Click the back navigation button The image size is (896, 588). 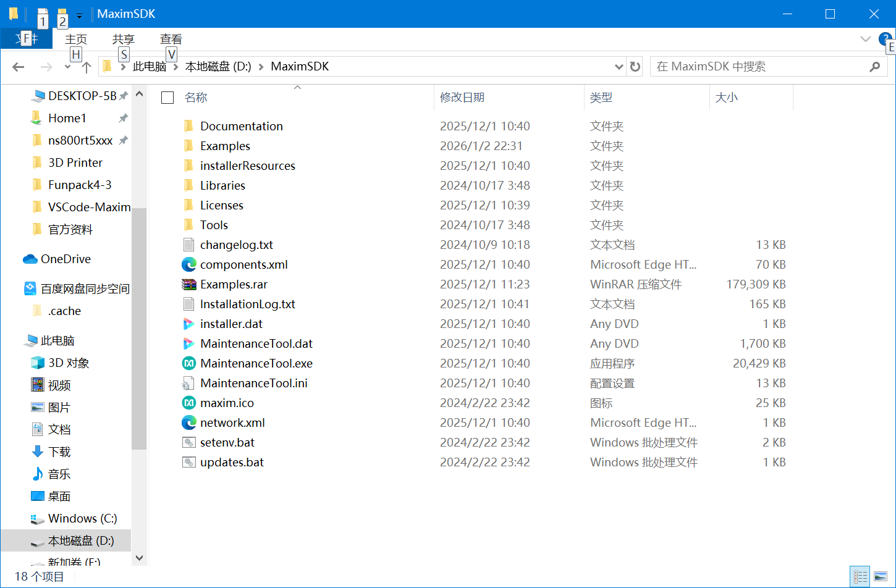[18, 67]
